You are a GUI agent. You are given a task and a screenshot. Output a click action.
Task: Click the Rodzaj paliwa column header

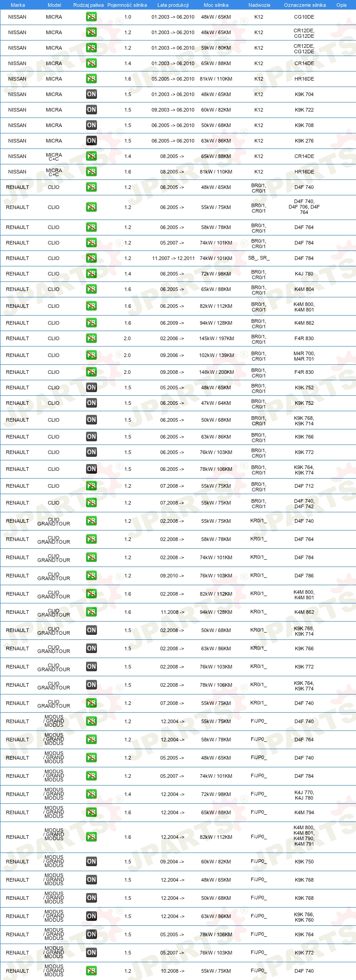(x=88, y=5)
